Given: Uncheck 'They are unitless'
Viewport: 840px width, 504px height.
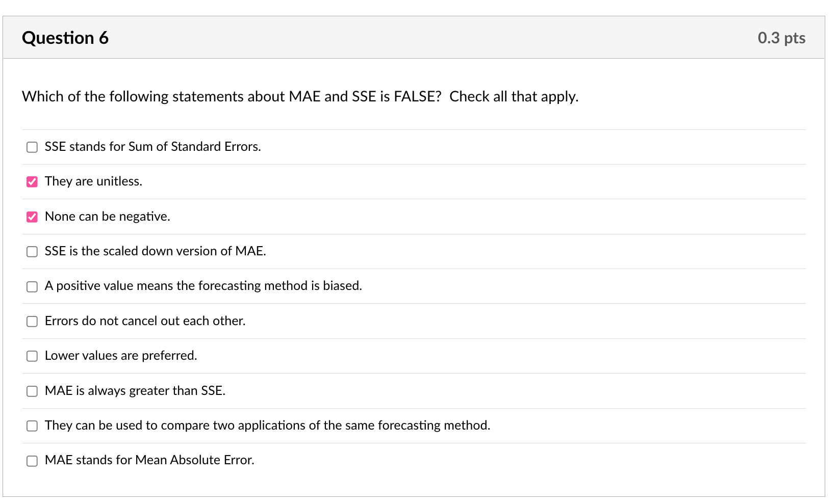Looking at the screenshot, I should 32,181.
